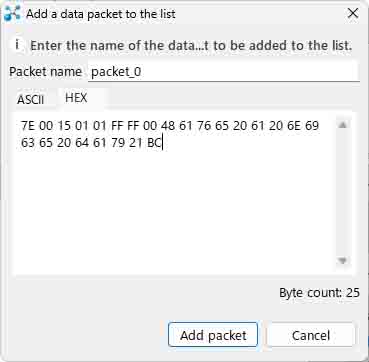Place cursor on the 7E start delimiter byte

[28, 126]
